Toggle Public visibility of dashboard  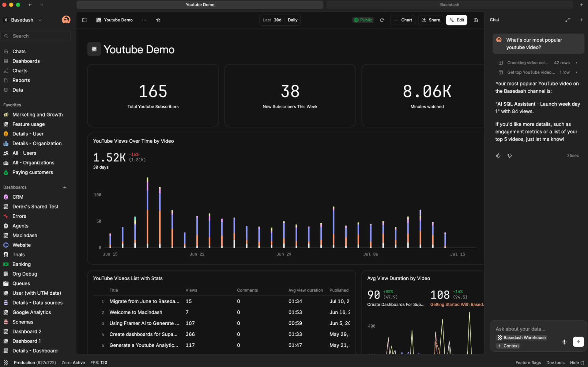click(363, 20)
